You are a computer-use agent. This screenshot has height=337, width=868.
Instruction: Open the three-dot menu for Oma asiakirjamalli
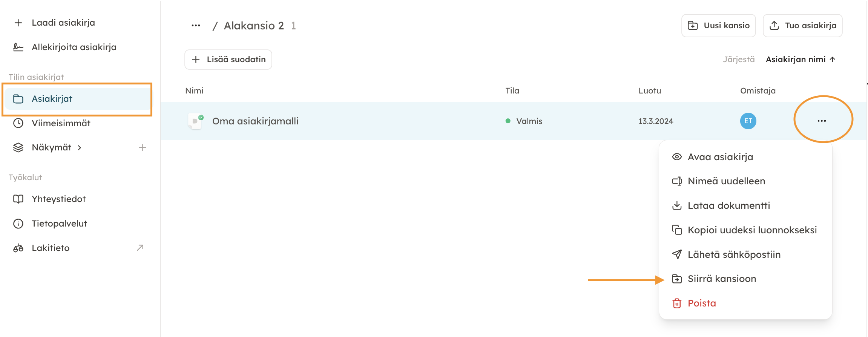[822, 121]
